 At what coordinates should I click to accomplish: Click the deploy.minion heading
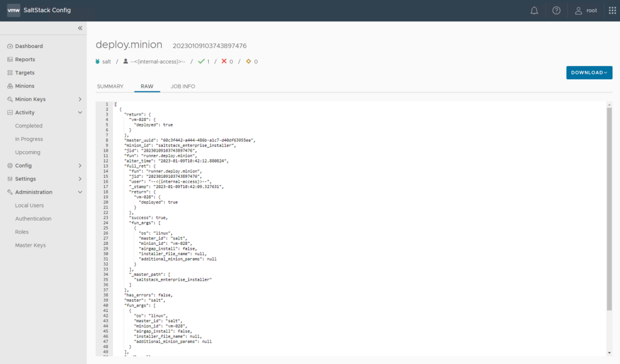click(x=129, y=45)
